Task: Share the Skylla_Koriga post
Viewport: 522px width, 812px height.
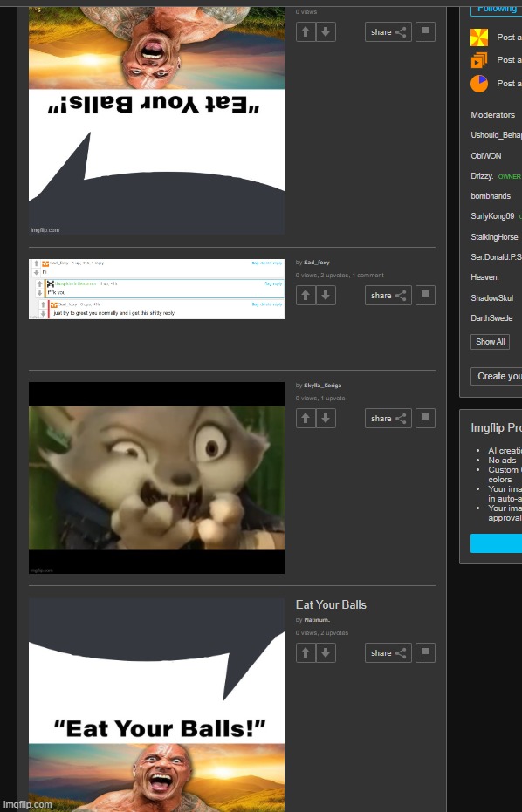Action: 388,419
